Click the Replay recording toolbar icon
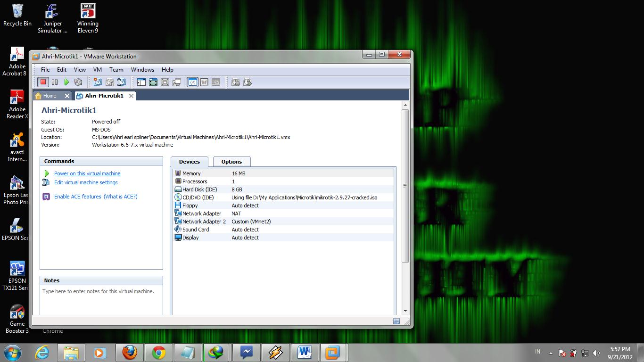The width and height of the screenshot is (644, 362). point(248,82)
